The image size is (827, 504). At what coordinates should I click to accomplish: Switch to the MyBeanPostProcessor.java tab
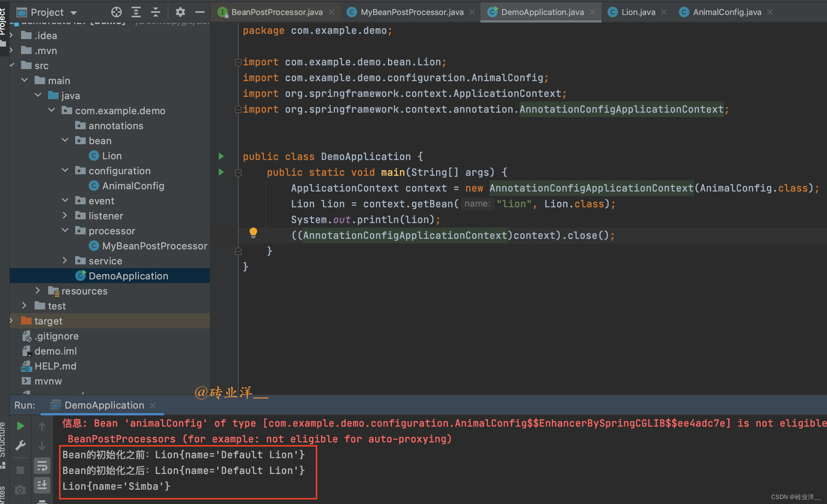point(412,12)
